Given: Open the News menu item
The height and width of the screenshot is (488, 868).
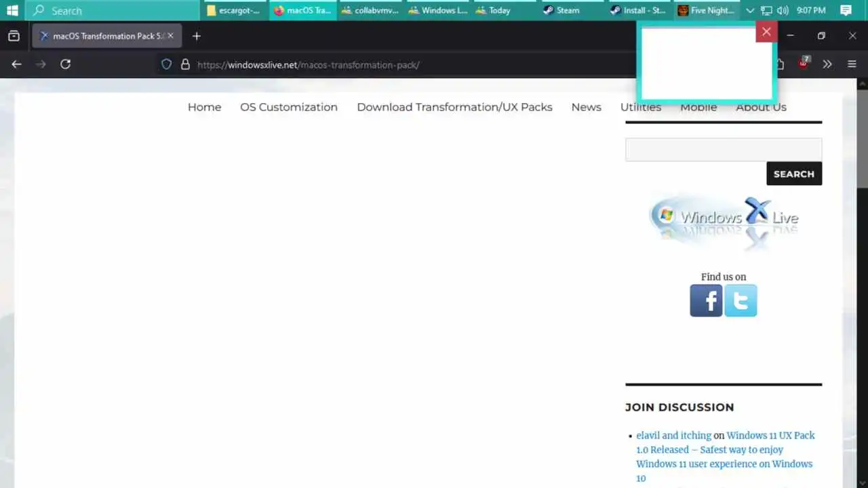Looking at the screenshot, I should click(586, 107).
